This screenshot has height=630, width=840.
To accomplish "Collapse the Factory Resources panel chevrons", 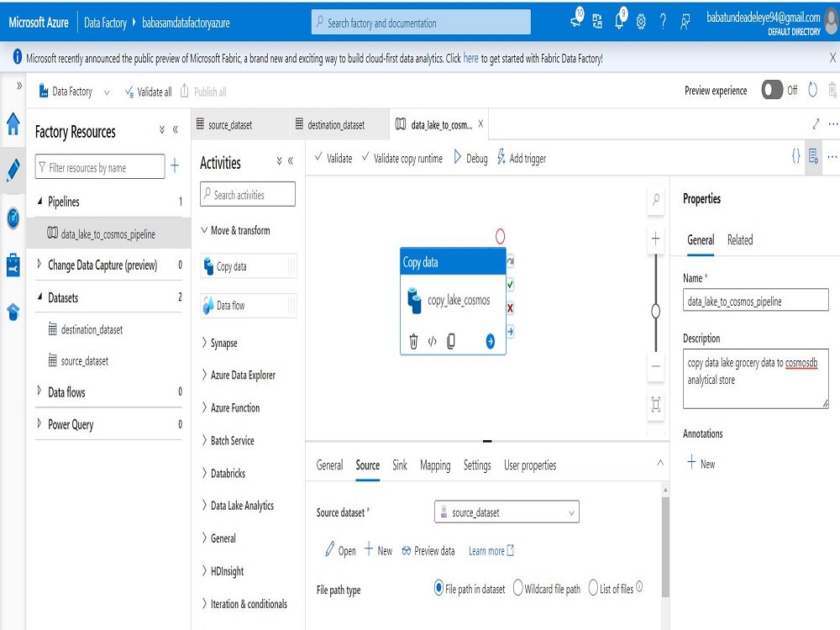I will (176, 129).
